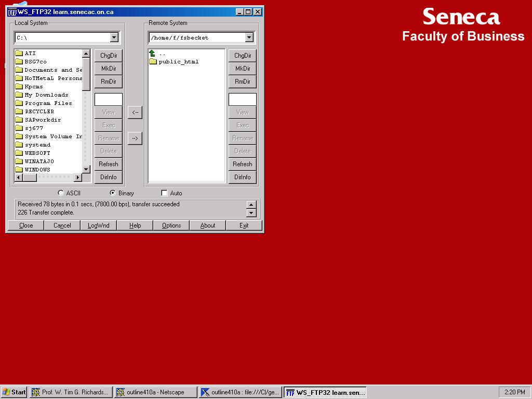Refresh the local system file list
532x399 pixels.
(109, 164)
